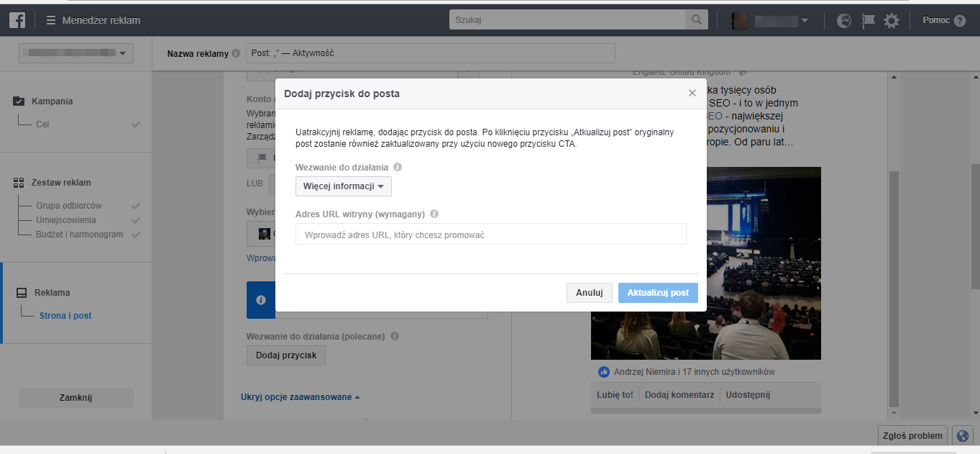The image size is (980, 454).
Task: Click Lubię to! under the post preview
Action: (615, 395)
